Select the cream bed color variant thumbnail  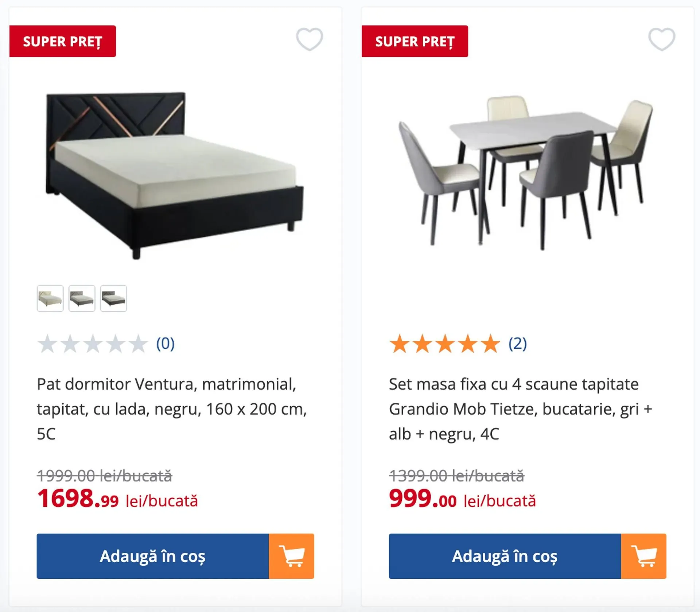[50, 298]
